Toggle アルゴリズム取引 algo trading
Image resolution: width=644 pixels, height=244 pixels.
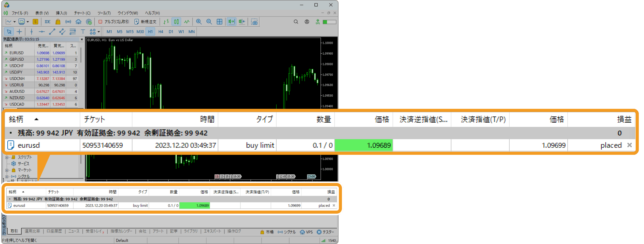pos(114,22)
